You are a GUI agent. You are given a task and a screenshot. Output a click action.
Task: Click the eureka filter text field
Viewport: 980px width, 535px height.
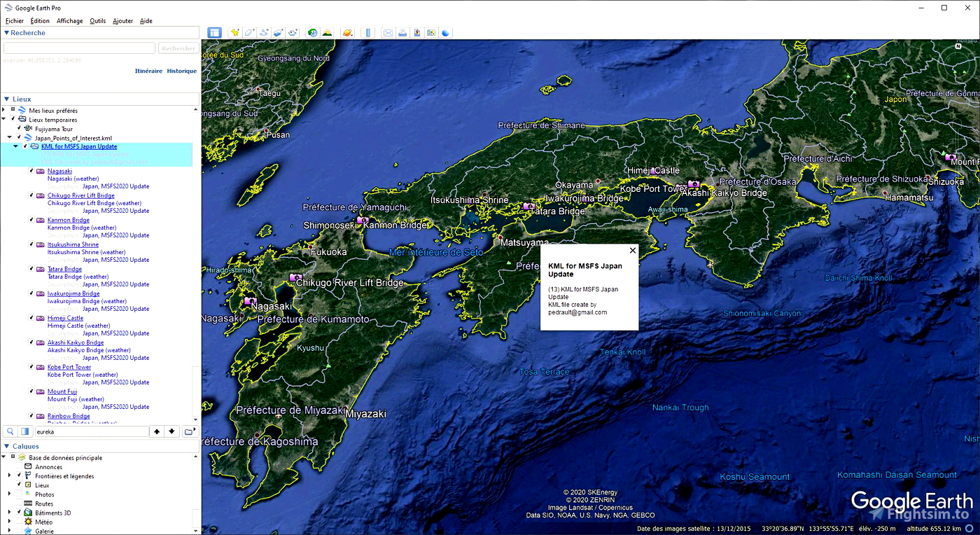[x=92, y=431]
